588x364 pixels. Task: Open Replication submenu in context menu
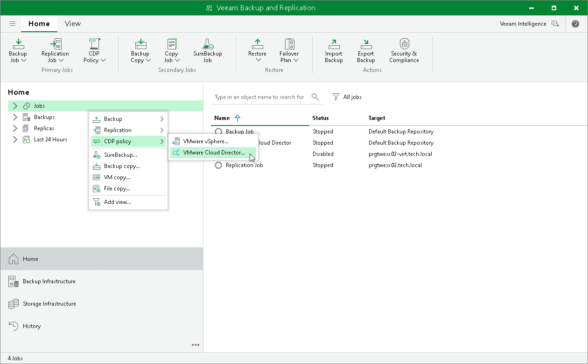128,130
